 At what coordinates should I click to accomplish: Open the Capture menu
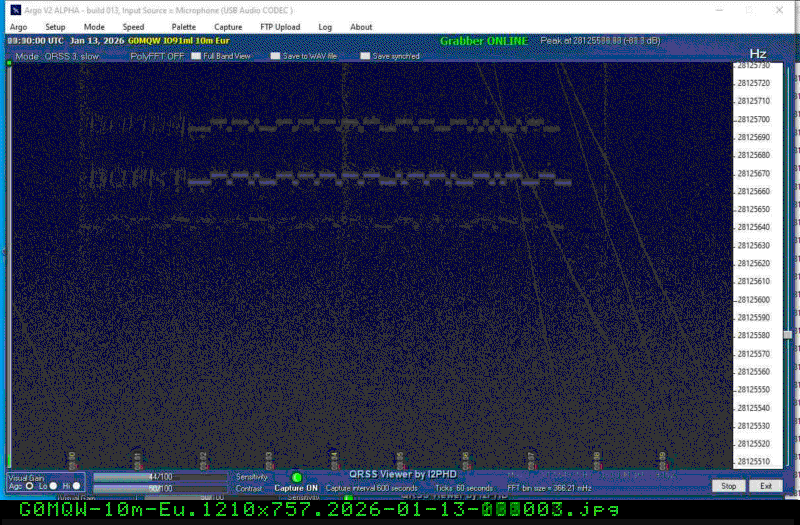pos(227,27)
